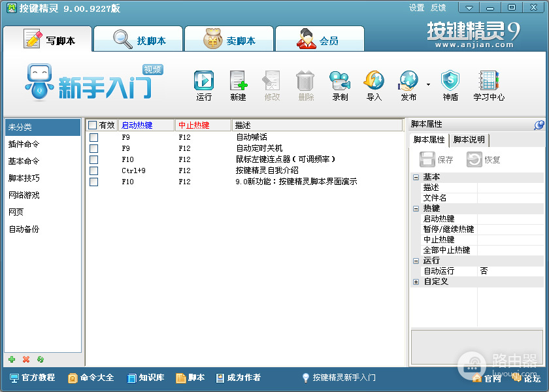Viewport: 549px width, 392px height.
Task: Enable the 鼠标左键连点器 script checkbox
Action: pyautogui.click(x=93, y=159)
